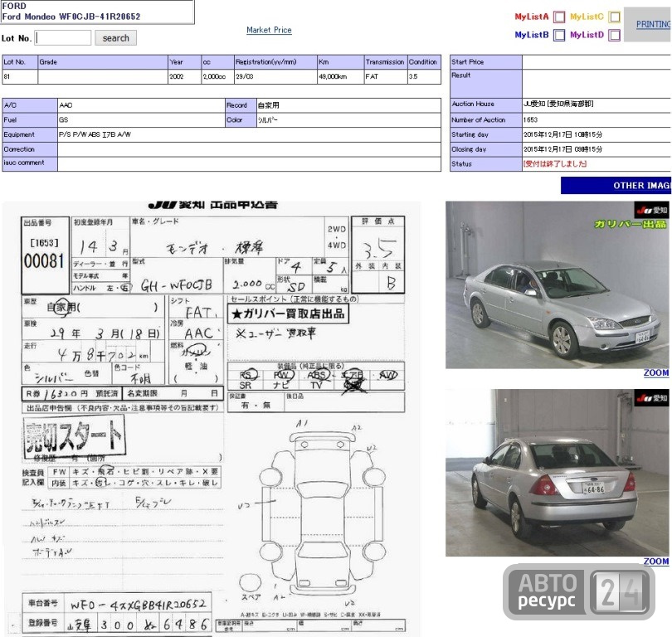Image resolution: width=672 pixels, height=637 pixels.
Task: Open the OTHER IMAGE banner
Action: pyautogui.click(x=616, y=186)
